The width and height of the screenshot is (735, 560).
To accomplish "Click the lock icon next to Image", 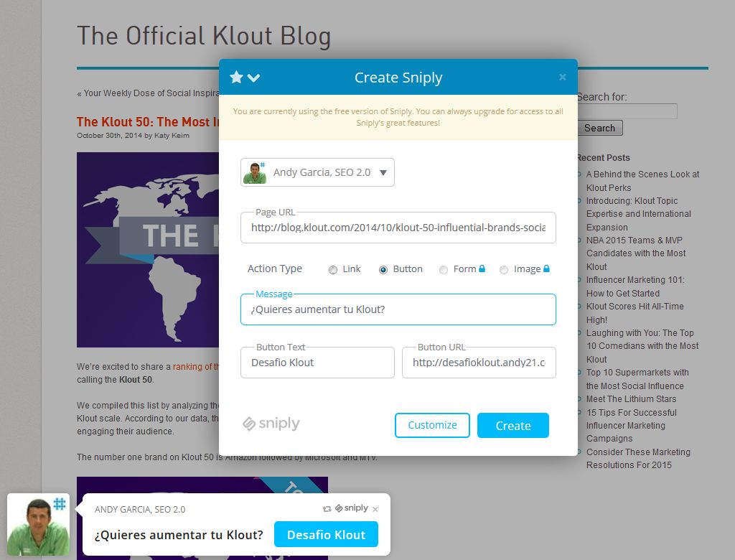I will (546, 269).
